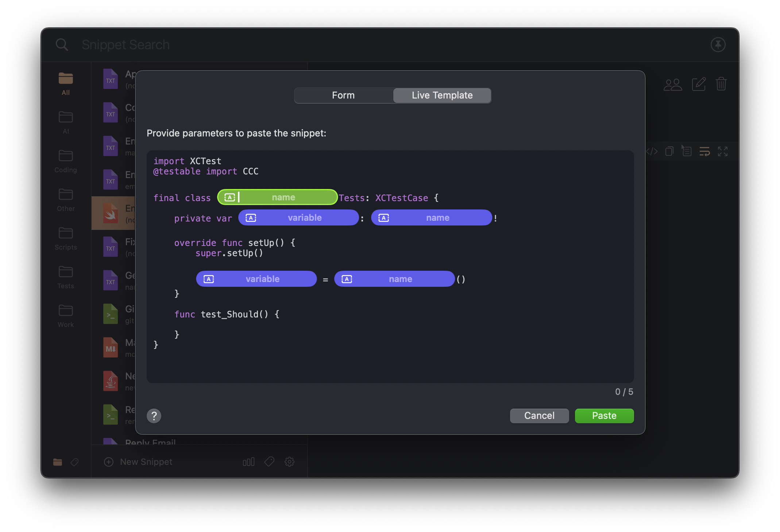Click the share users icon
This screenshot has height=532, width=780.
tap(673, 84)
